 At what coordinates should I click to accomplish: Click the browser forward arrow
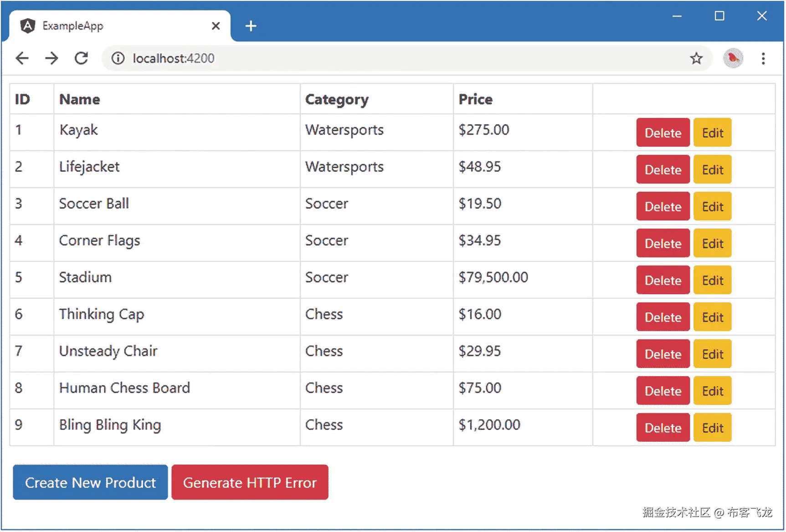coord(51,58)
